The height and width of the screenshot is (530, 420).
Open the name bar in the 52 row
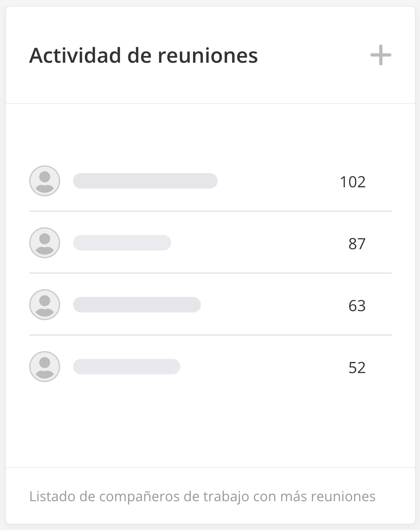[x=126, y=367]
